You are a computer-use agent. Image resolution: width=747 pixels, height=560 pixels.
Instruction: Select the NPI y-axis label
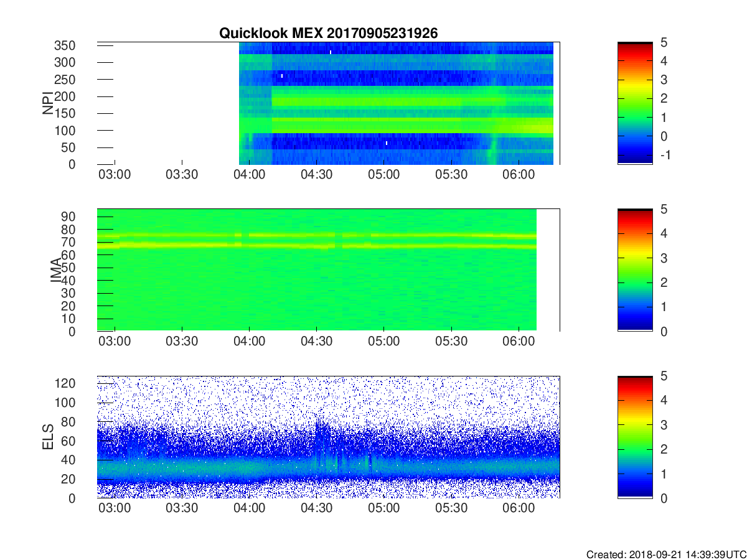47,103
